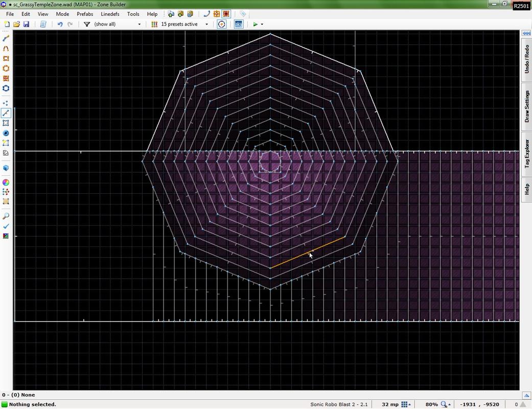
Task: Collapse side panel with double-arrow button
Action: click(526, 33)
